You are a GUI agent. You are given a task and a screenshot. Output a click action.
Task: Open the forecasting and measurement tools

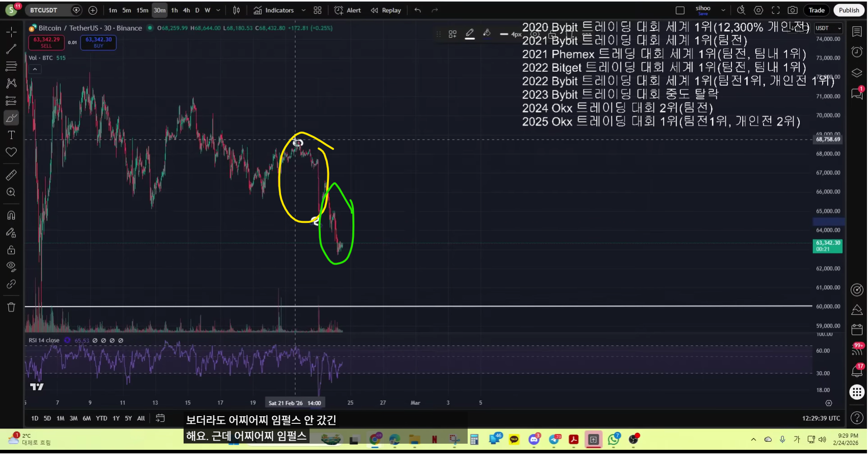point(11,100)
